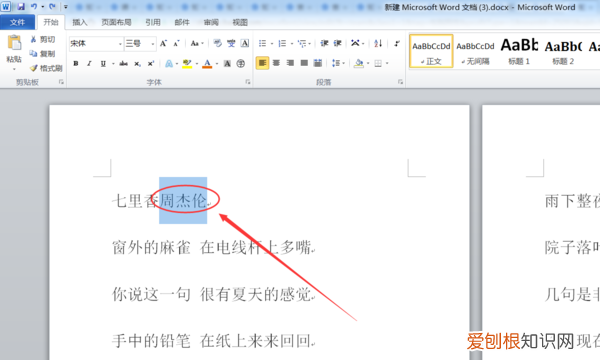Toggle justify text alignment

coord(304,63)
